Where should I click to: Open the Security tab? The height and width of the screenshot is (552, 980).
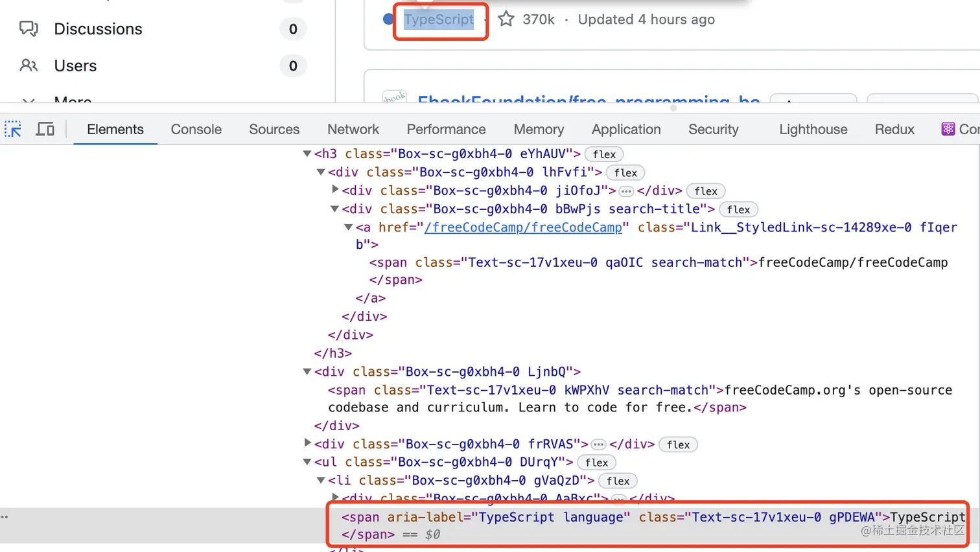click(x=714, y=130)
